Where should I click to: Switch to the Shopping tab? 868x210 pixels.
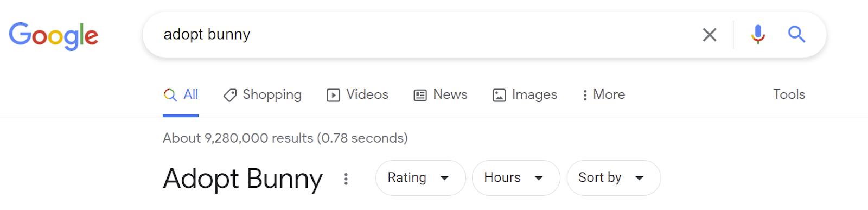pos(263,94)
